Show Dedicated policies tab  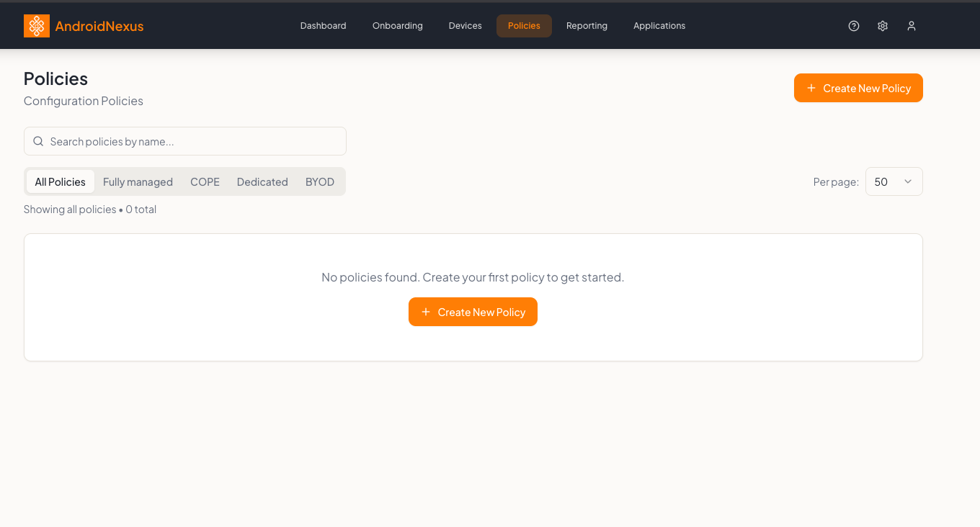tap(262, 182)
